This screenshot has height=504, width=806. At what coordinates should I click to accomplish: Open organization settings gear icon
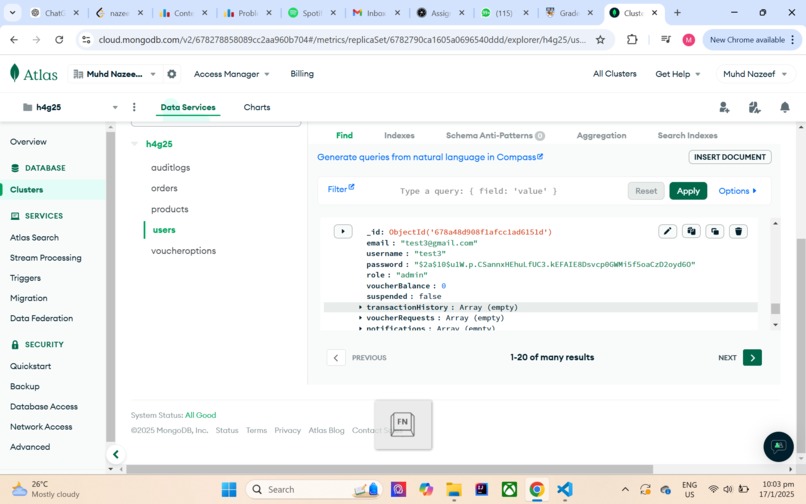coord(172,74)
